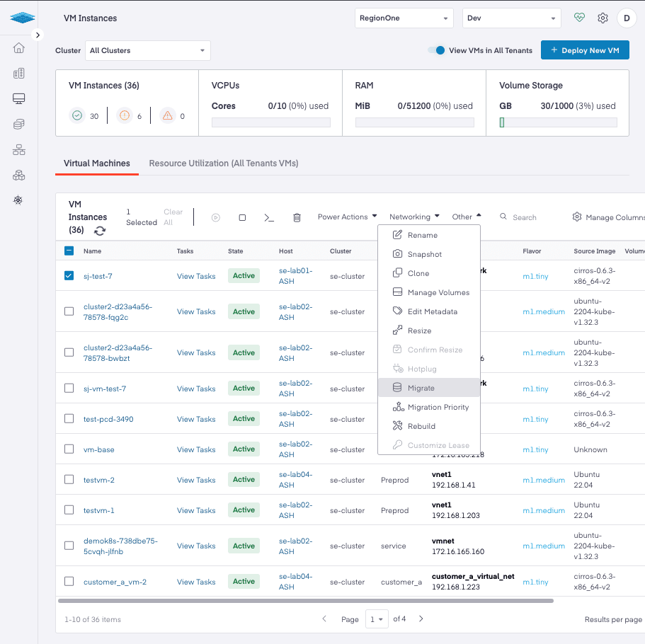Open the Power Actions dropdown
Image resolution: width=645 pixels, height=644 pixels.
tap(347, 217)
